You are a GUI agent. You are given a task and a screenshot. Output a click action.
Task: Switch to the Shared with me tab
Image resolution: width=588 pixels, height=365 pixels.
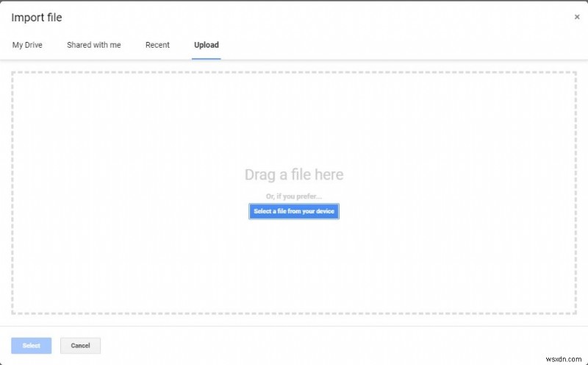click(94, 45)
